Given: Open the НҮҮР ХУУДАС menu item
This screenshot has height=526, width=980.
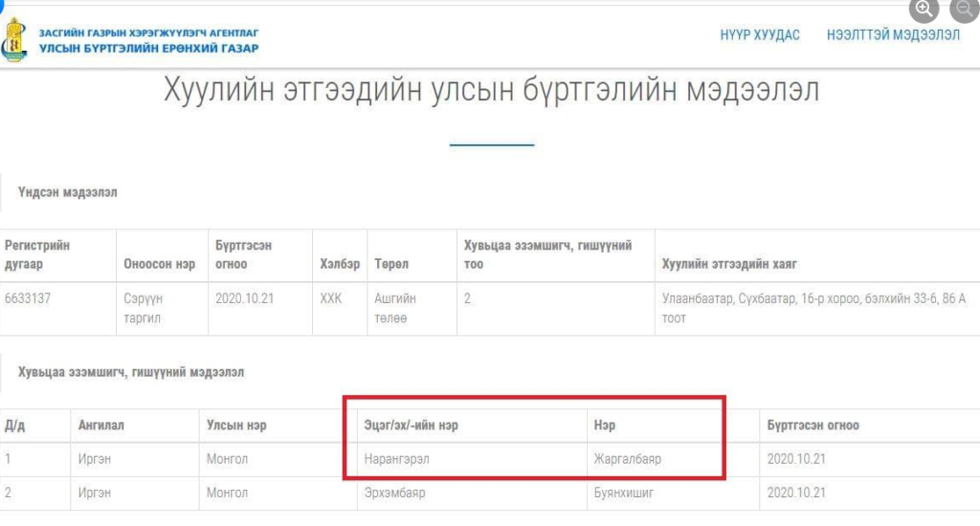Looking at the screenshot, I should click(760, 35).
